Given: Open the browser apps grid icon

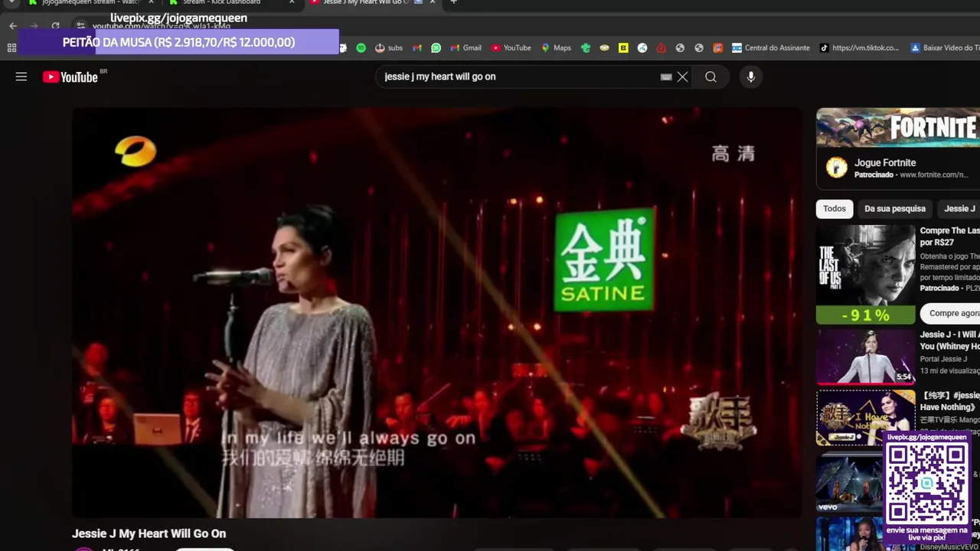Looking at the screenshot, I should pos(11,47).
